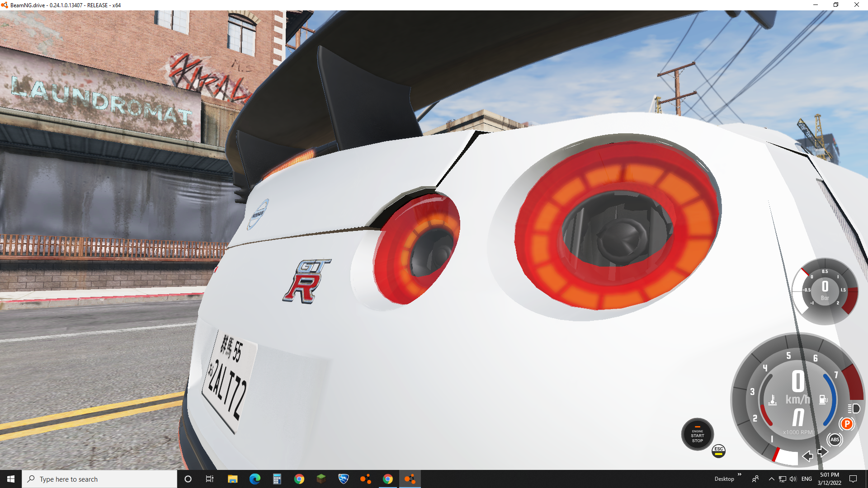Image resolution: width=868 pixels, height=488 pixels.
Task: Open the Windows Start menu
Action: pos(11,479)
